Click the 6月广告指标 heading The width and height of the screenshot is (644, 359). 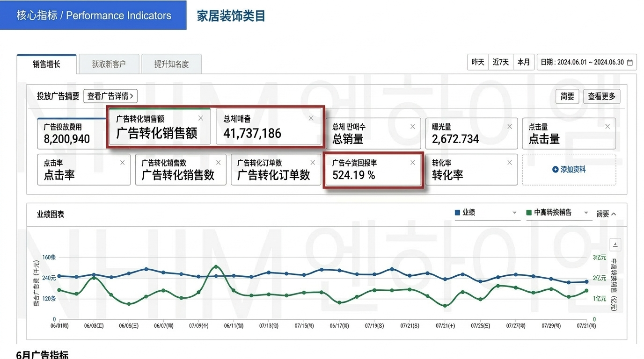point(42,354)
